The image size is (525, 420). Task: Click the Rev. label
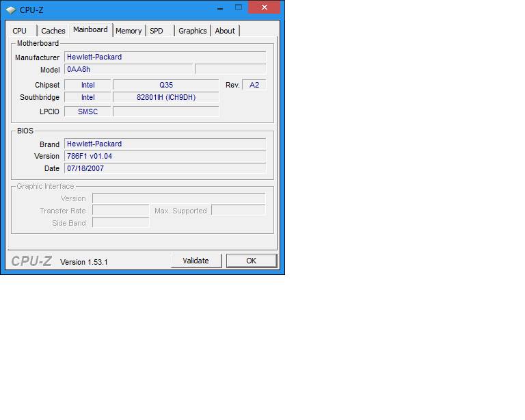(232, 85)
